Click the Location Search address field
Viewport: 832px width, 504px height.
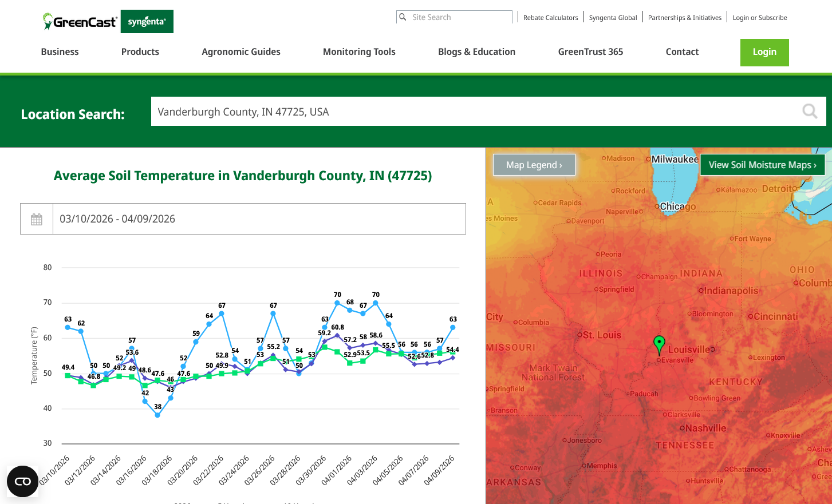pos(475,112)
